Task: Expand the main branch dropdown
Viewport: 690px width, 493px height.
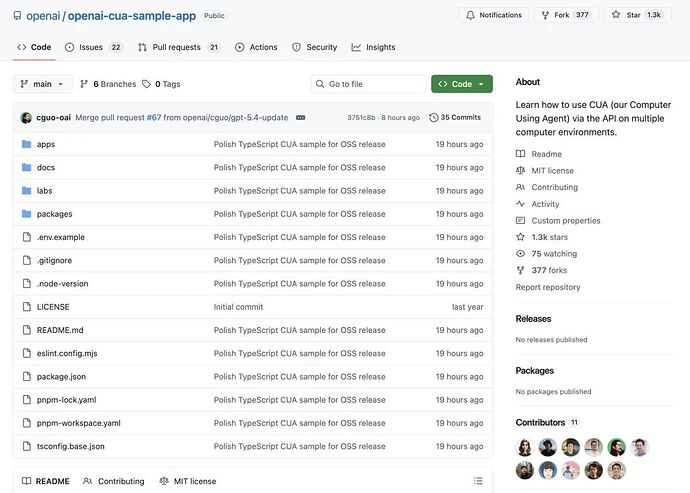Action: tap(42, 84)
